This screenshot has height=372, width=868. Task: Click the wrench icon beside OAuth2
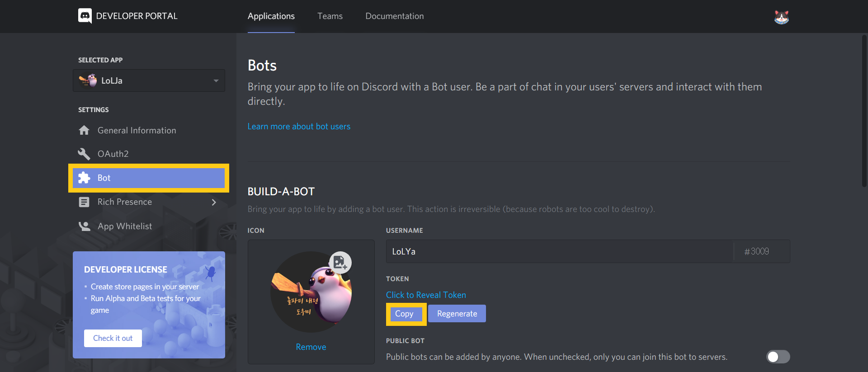tap(84, 154)
